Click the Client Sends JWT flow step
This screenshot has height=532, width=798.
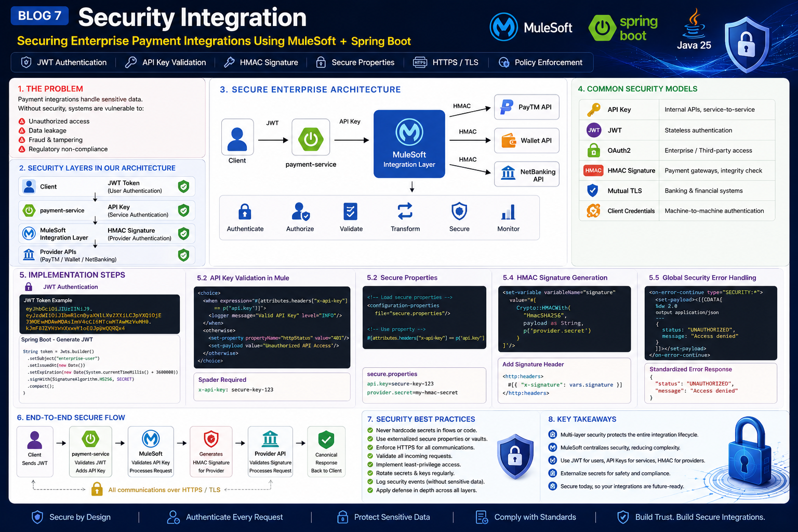tap(35, 451)
